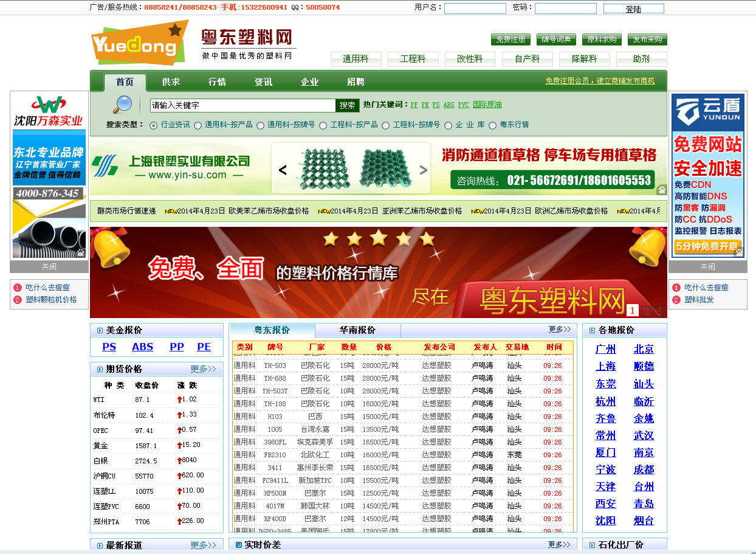Viewport: 756px width, 554px height.
Task: Click the Yuedong logo icon
Action: (141, 44)
